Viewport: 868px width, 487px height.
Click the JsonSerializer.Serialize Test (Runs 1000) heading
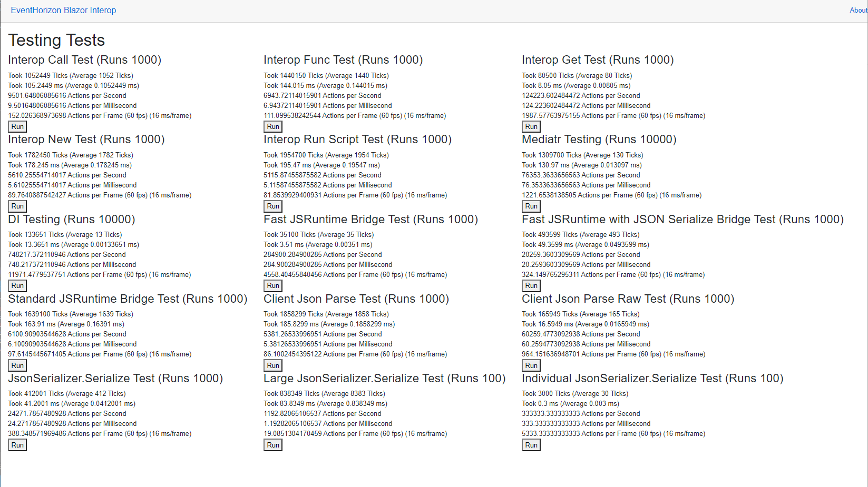pos(115,379)
